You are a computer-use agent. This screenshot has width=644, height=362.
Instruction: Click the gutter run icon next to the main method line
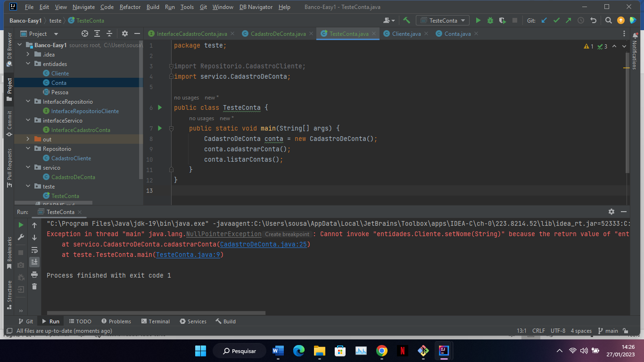[160, 128]
